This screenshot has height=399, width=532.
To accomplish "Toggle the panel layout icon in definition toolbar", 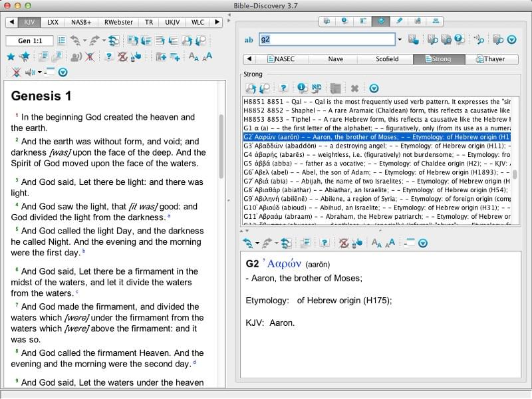I will [x=409, y=243].
